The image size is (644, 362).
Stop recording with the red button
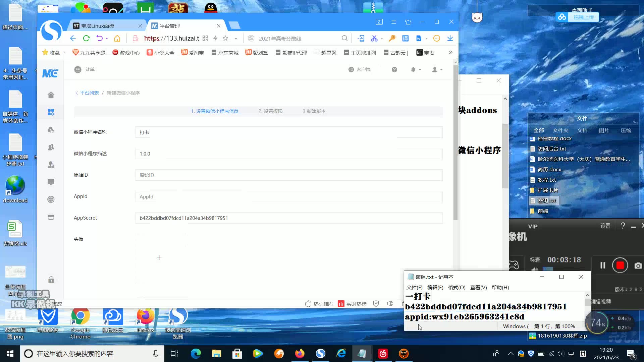(620, 265)
